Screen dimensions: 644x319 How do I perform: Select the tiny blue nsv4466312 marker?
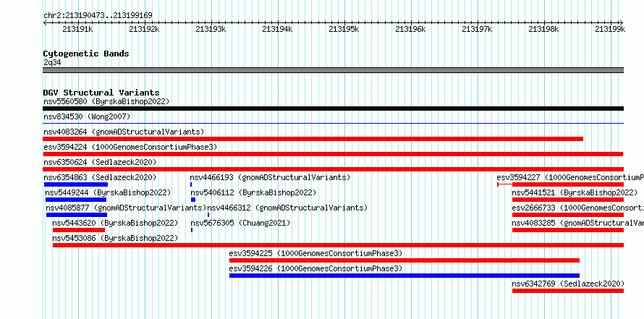click(x=208, y=215)
